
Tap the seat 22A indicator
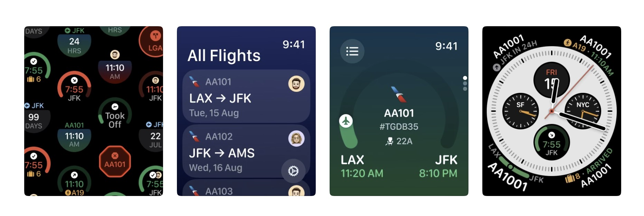[399, 141]
